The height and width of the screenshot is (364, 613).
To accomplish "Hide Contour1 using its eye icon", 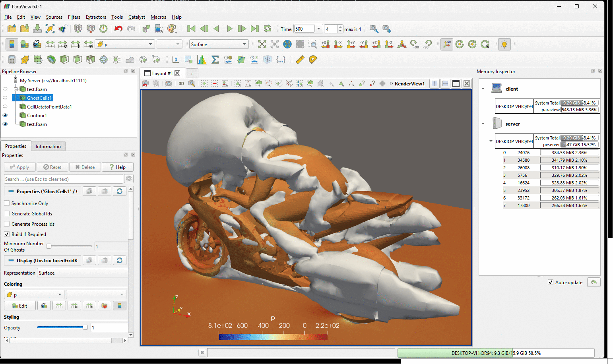I will coord(5,115).
